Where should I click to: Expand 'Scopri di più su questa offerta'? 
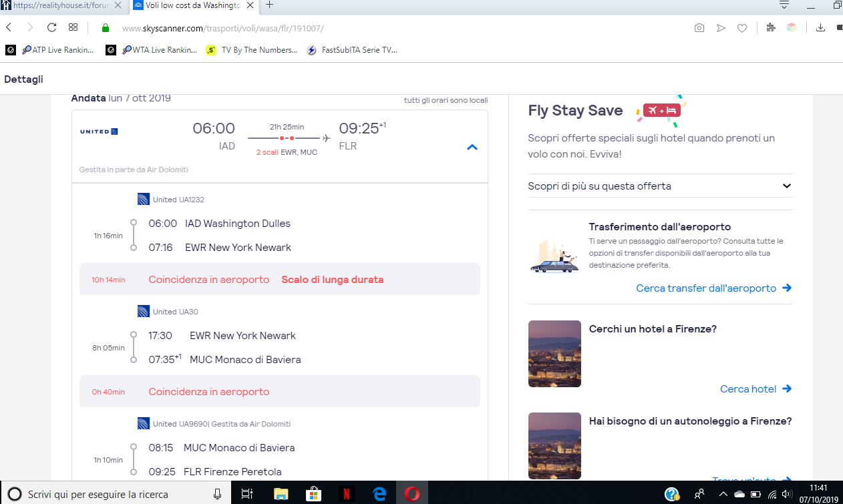(x=660, y=186)
